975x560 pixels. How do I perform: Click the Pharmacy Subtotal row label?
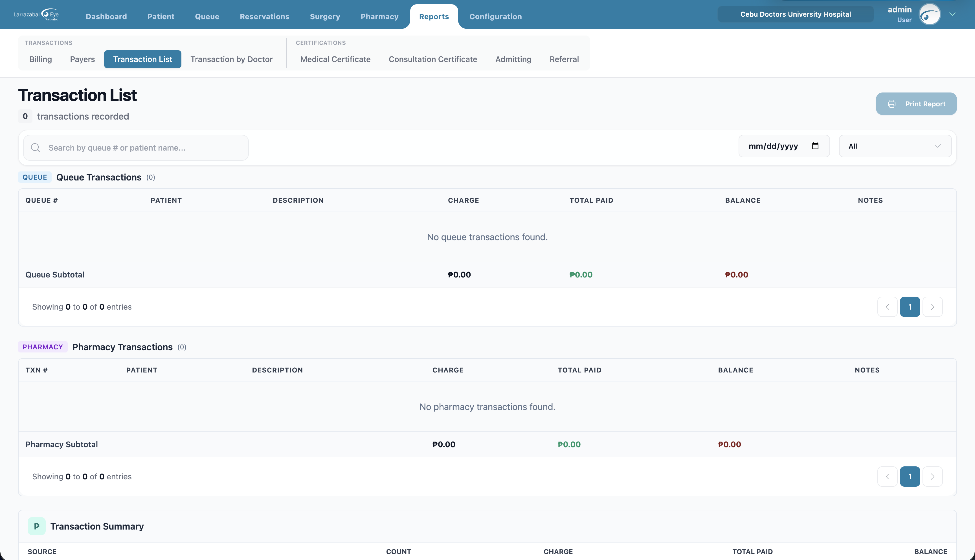[x=62, y=444]
